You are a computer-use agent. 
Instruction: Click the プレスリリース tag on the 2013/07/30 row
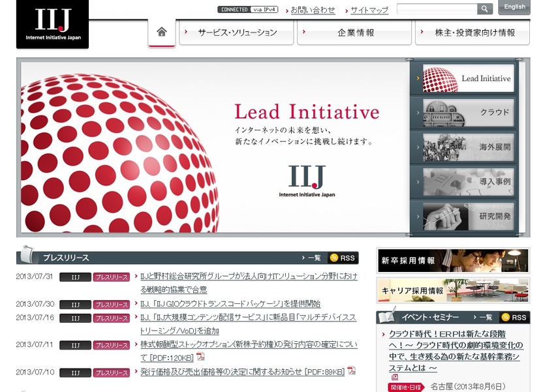pos(112,305)
